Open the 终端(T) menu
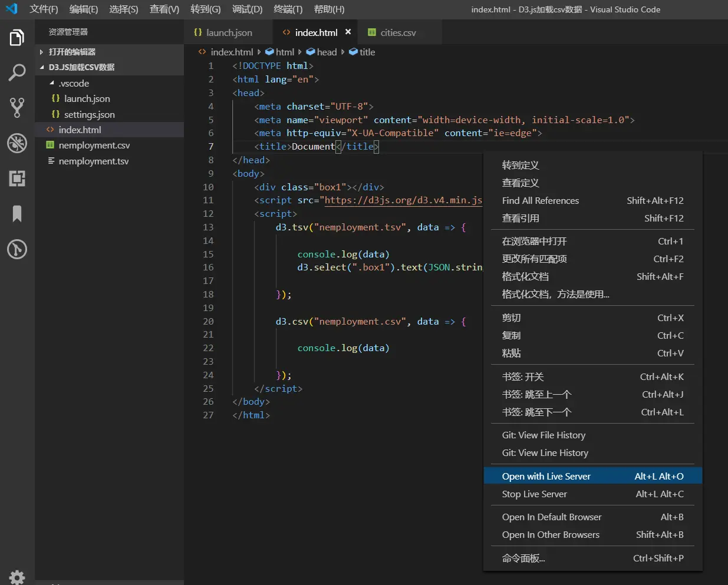This screenshot has width=728, height=585. point(288,9)
